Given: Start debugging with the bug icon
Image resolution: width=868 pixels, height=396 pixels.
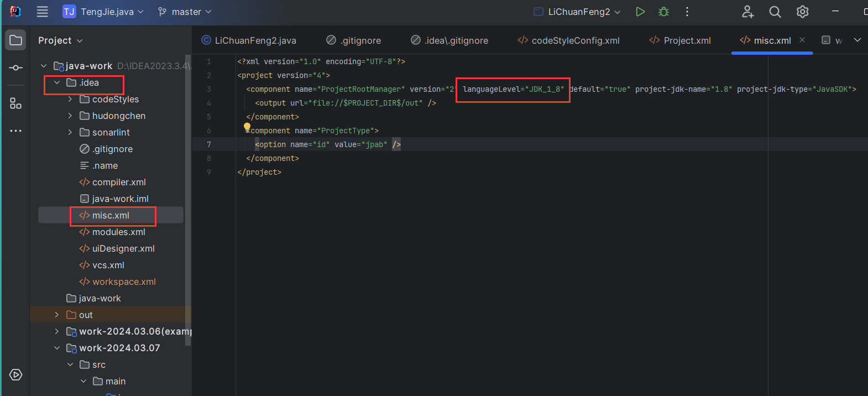Looking at the screenshot, I should pyautogui.click(x=663, y=12).
